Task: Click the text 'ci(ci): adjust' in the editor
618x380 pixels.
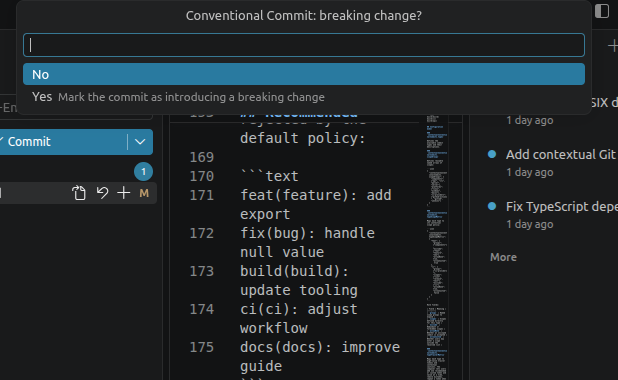Action: pos(299,309)
